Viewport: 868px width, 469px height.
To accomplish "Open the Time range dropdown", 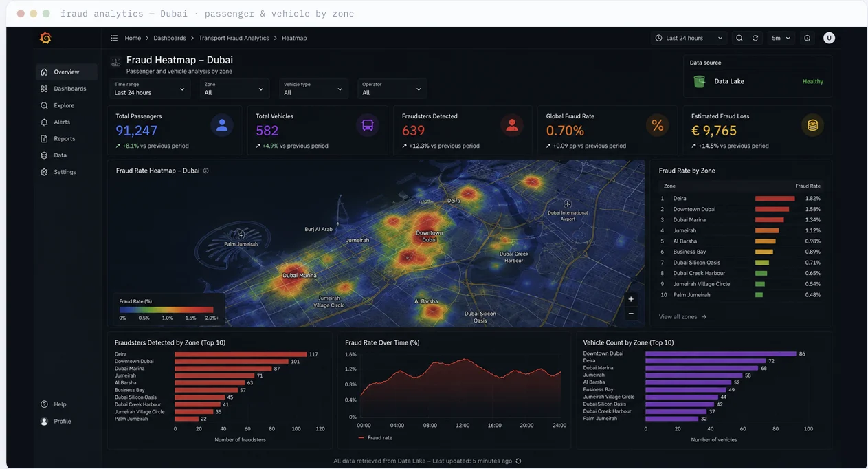I will pyautogui.click(x=150, y=89).
